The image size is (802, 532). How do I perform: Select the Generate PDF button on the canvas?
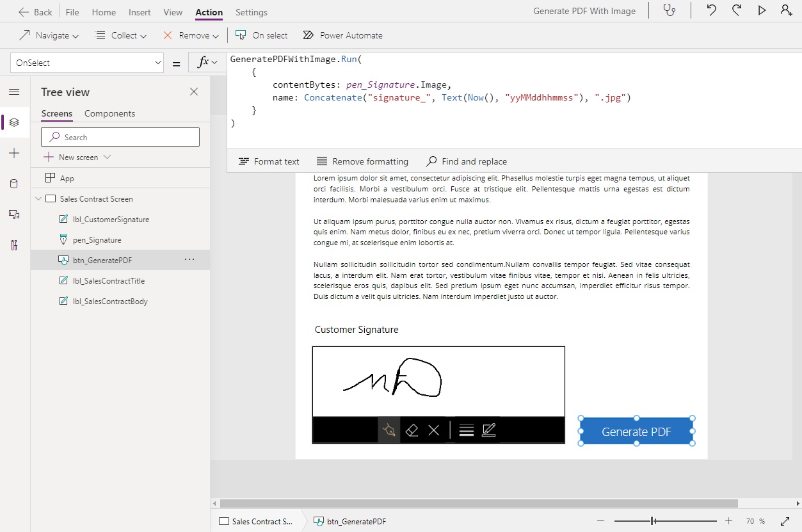click(636, 431)
